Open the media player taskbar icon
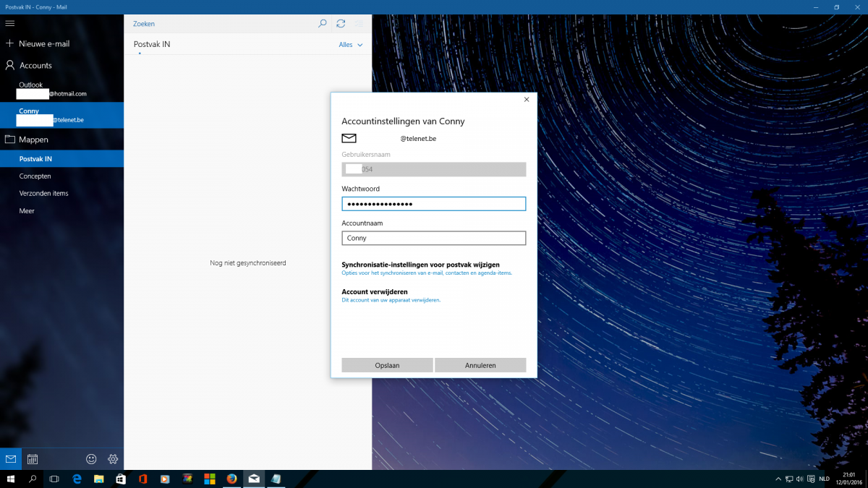This screenshot has width=868, height=488. tap(165, 479)
